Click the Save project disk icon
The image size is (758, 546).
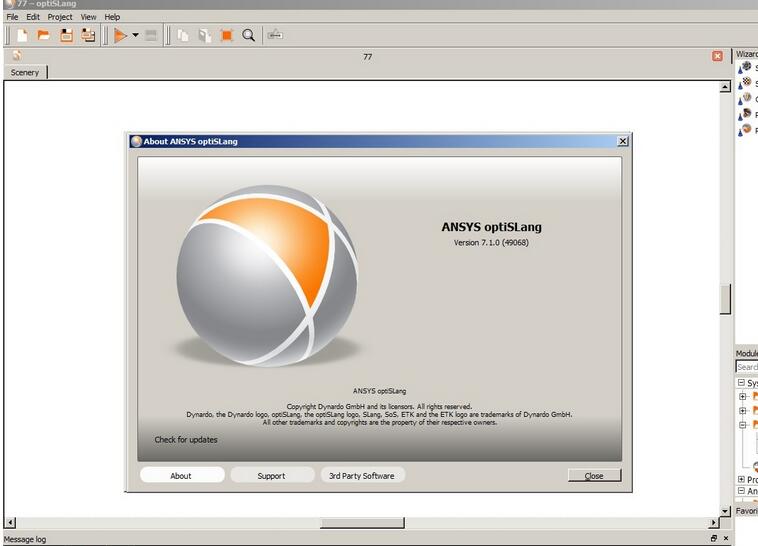[66, 35]
